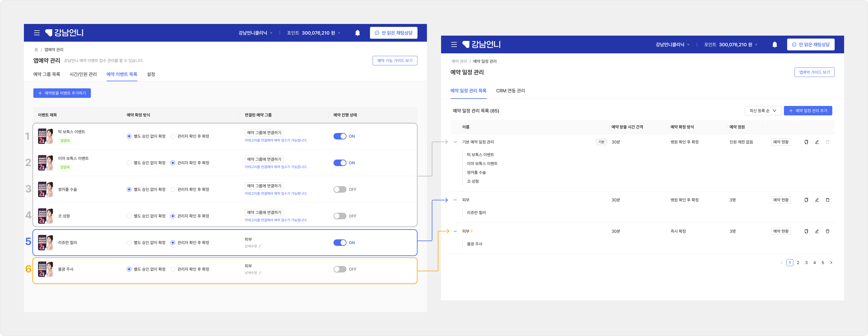The width and height of the screenshot is (868, 336).
Task: Click 예약받을 이벤트 추가하기 button
Action: tap(62, 93)
